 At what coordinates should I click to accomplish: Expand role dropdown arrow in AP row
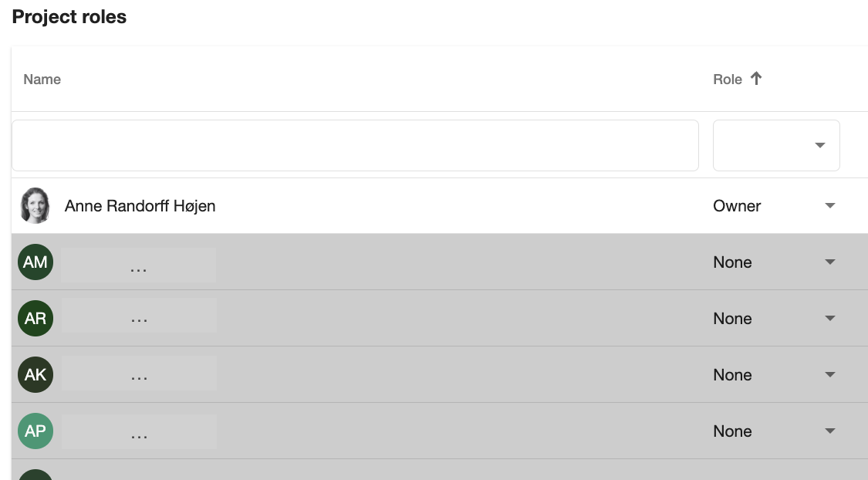click(829, 431)
